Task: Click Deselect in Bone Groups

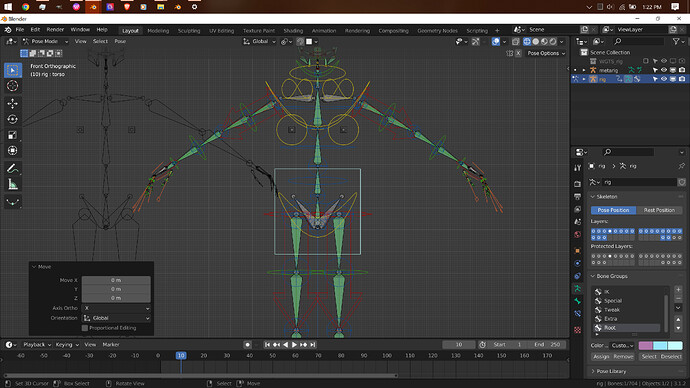Action: [x=671, y=357]
